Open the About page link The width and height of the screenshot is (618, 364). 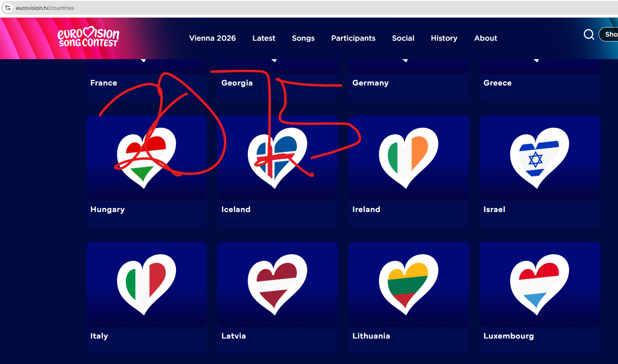486,38
